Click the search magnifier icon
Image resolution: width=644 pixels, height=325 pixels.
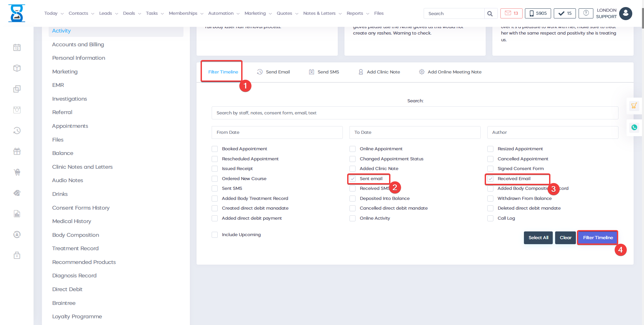[x=490, y=13]
